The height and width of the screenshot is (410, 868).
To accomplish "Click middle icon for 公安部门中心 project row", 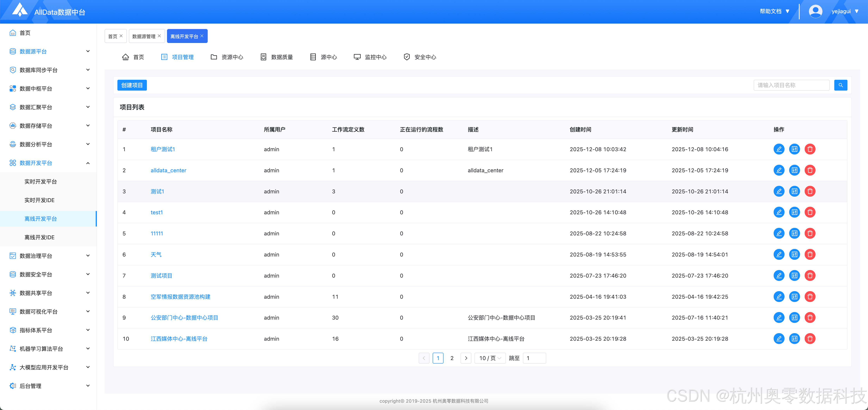I will pos(794,317).
